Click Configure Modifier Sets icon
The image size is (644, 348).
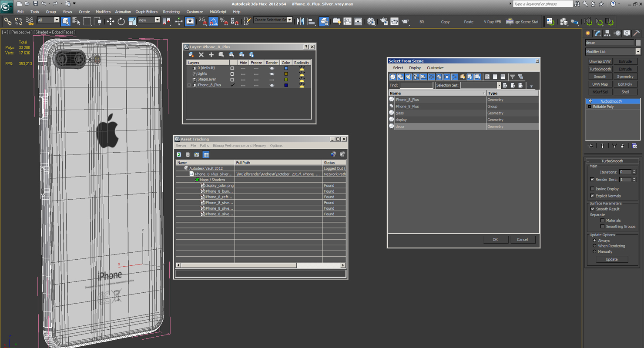(x=634, y=146)
